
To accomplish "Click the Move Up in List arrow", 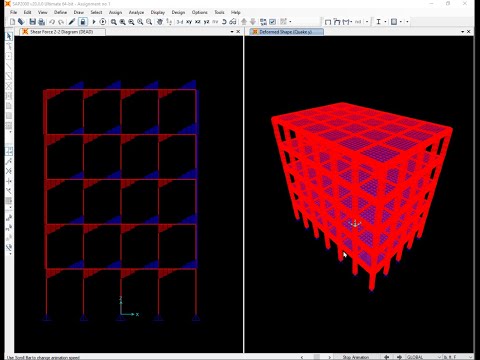I will [x=244, y=22].
